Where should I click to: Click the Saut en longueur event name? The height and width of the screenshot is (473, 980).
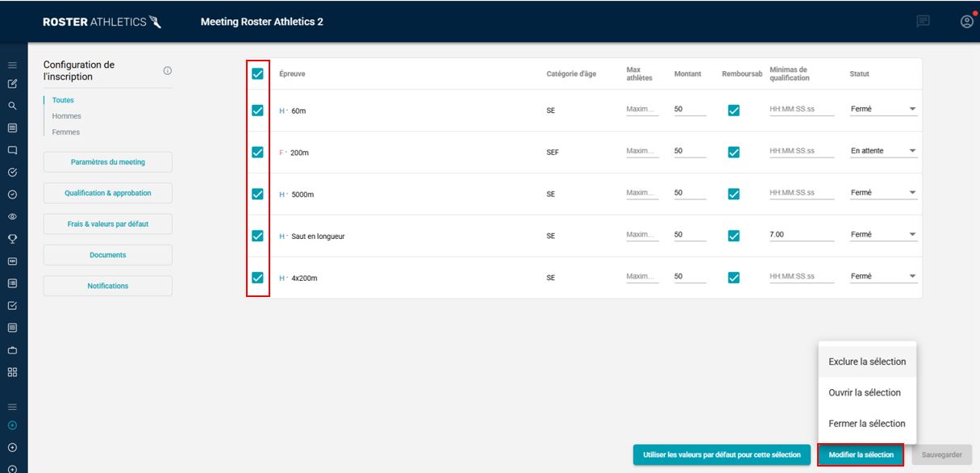[x=318, y=236]
